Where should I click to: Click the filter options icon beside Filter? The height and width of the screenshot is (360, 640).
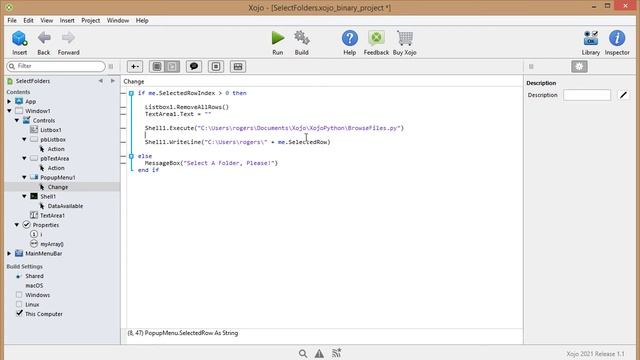coord(111,66)
